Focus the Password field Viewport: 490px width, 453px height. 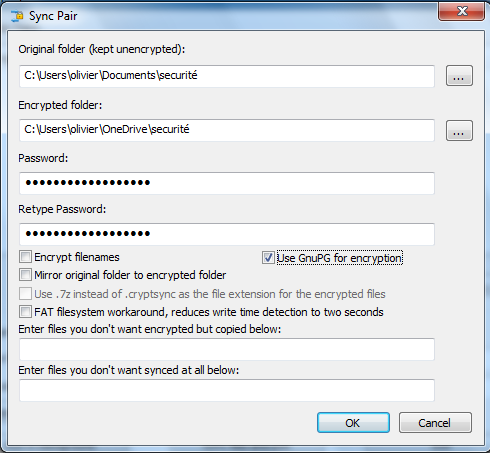pos(227,183)
